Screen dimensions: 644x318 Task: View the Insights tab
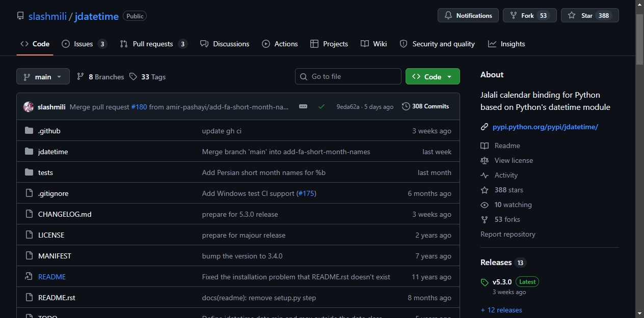[506, 44]
